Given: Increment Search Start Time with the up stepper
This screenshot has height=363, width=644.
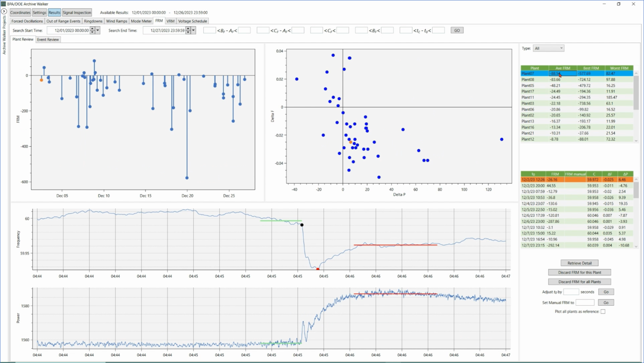Looking at the screenshot, I should (93, 28).
